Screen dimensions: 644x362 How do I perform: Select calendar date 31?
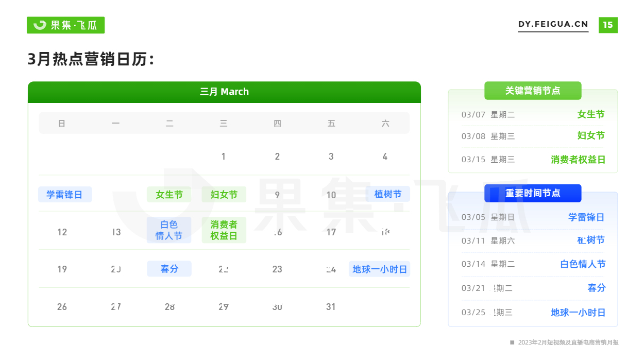pos(331,307)
